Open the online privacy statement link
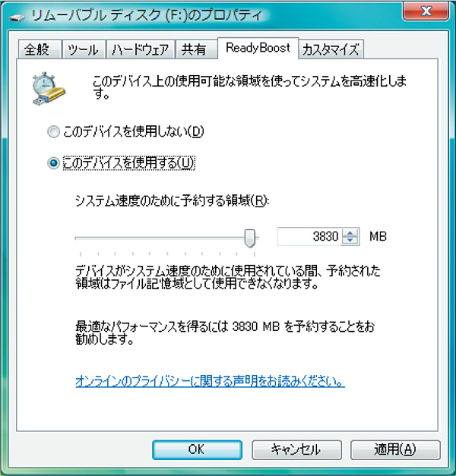 (210, 380)
